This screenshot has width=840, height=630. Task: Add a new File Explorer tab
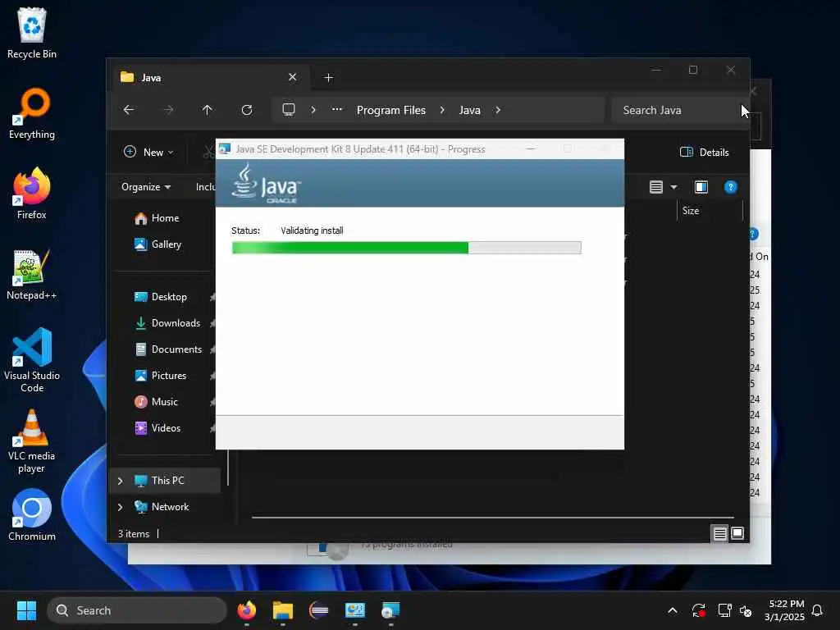coord(328,78)
